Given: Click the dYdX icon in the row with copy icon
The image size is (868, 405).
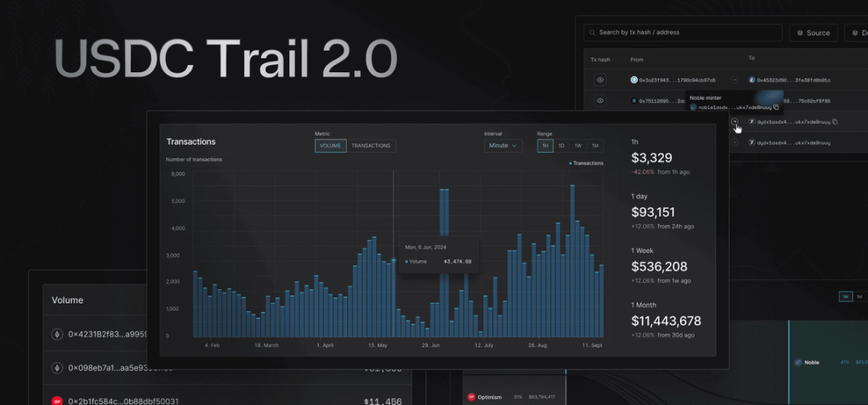Looking at the screenshot, I should point(752,121).
